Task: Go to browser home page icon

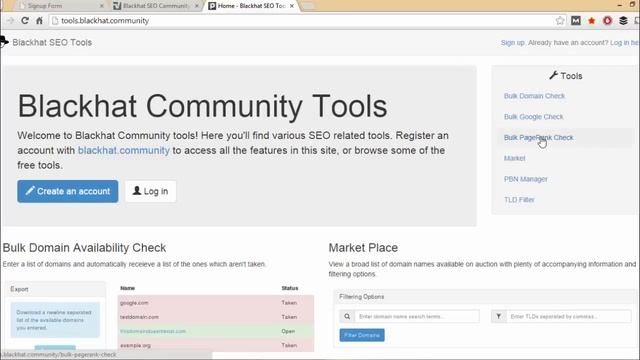Action: tap(39, 20)
